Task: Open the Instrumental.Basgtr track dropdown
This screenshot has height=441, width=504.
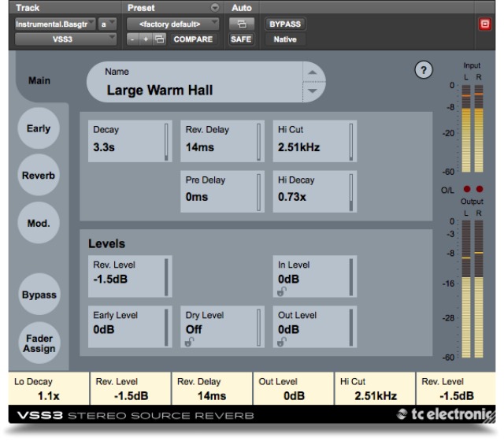Action: click(55, 24)
